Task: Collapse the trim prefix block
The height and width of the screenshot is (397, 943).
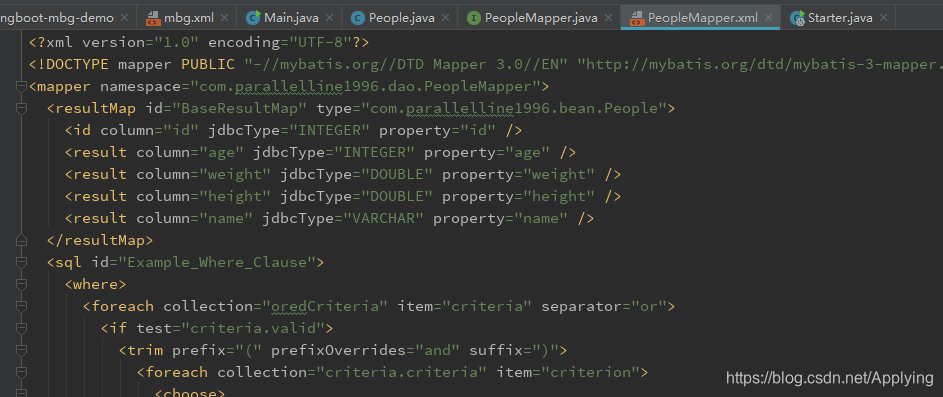Action: tap(22, 350)
